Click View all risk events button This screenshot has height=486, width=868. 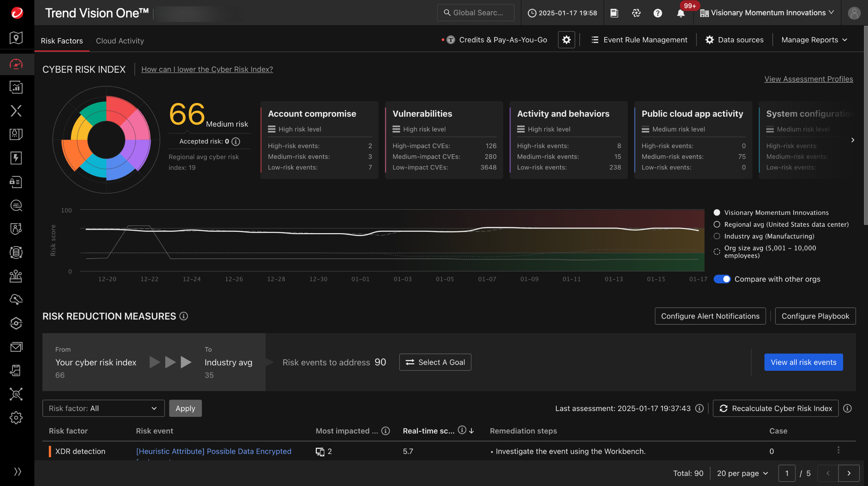tap(803, 362)
